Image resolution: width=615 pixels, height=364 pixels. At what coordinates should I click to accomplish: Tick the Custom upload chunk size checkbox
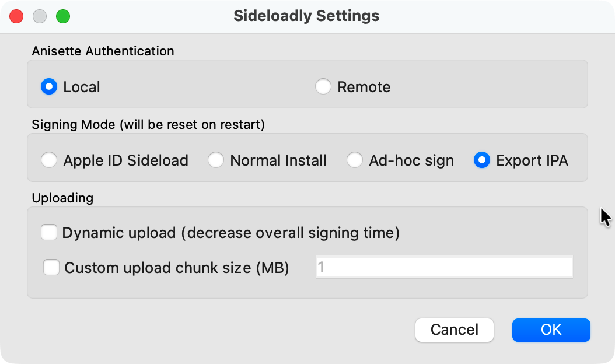(51, 268)
